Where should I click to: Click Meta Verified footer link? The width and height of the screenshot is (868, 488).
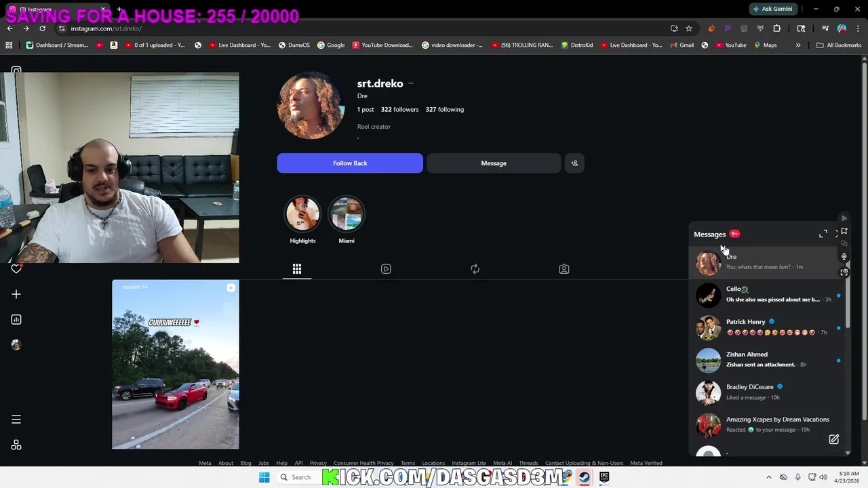point(646,463)
